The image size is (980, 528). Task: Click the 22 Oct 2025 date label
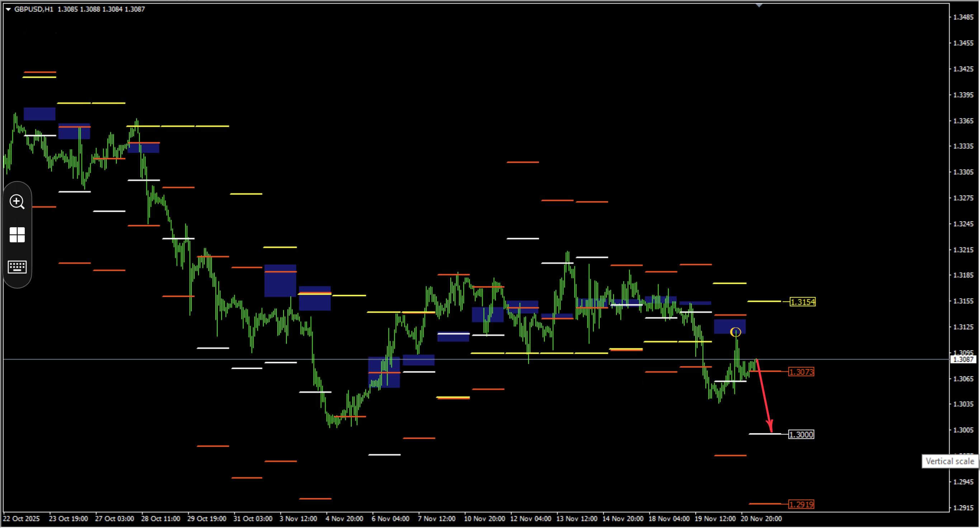(21, 518)
